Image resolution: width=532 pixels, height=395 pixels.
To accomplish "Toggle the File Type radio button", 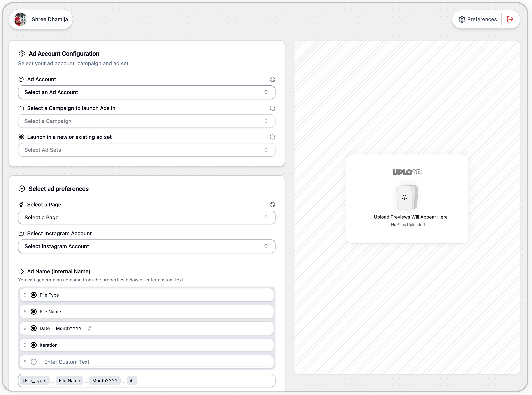I will pos(34,295).
